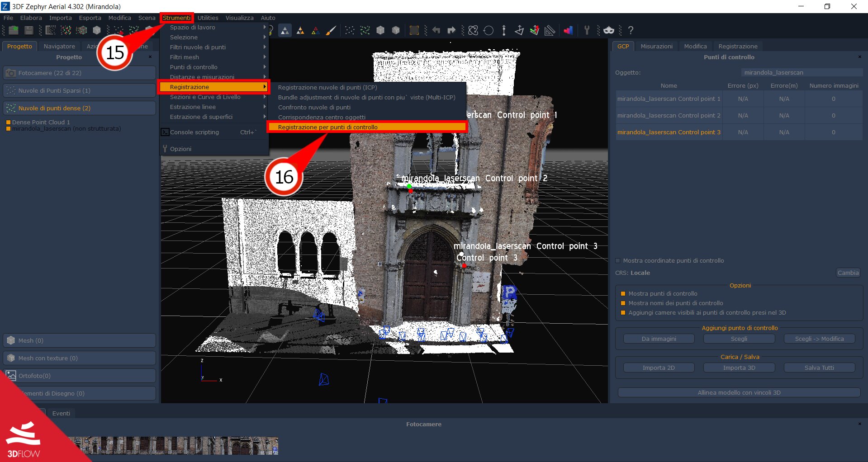Click the save project floppy icon
868x462 pixels.
29,30
